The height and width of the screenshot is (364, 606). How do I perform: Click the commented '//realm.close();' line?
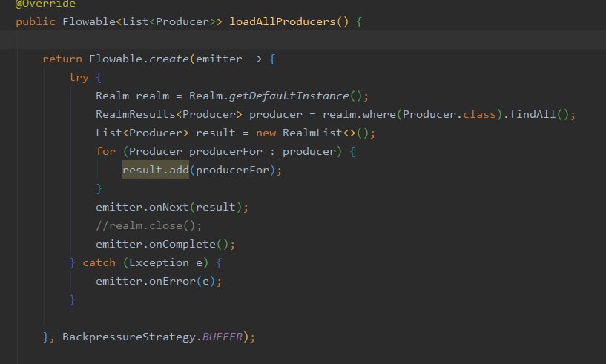click(x=149, y=225)
